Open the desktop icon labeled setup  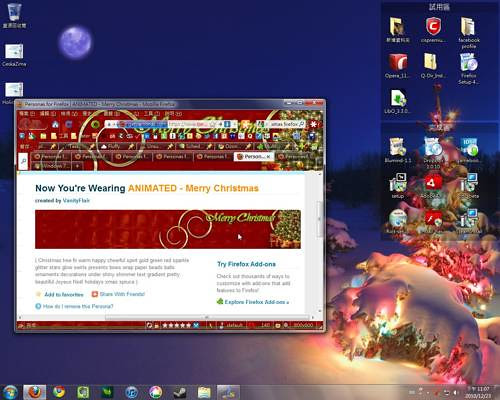[397, 186]
